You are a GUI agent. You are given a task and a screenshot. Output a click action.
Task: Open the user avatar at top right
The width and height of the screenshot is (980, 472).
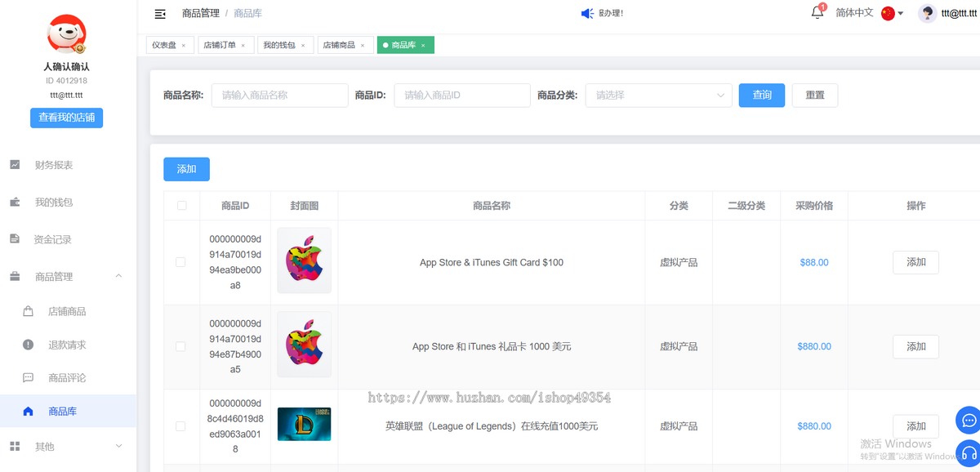(x=927, y=13)
